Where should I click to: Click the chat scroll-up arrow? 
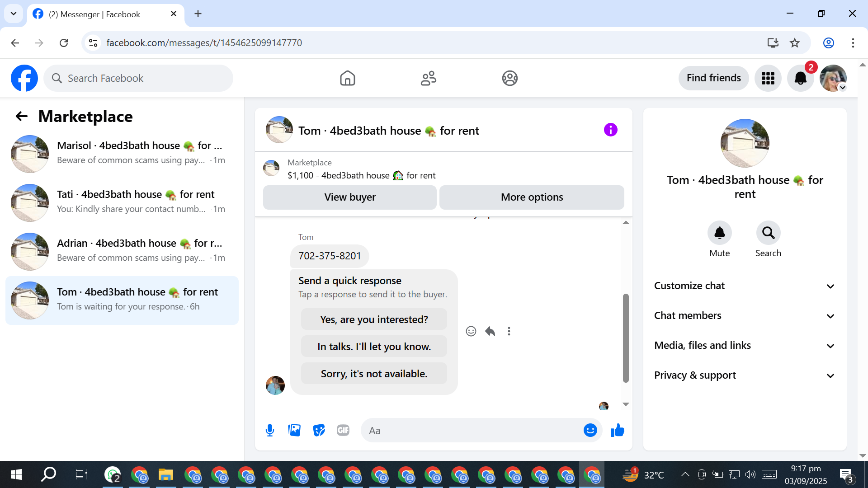[626, 222]
